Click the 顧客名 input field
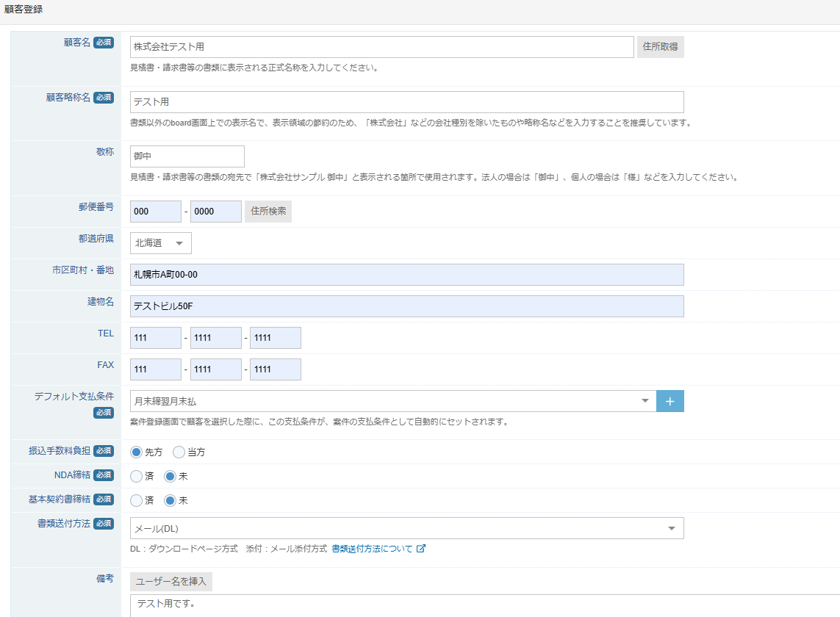This screenshot has width=840, height=617. click(x=381, y=47)
